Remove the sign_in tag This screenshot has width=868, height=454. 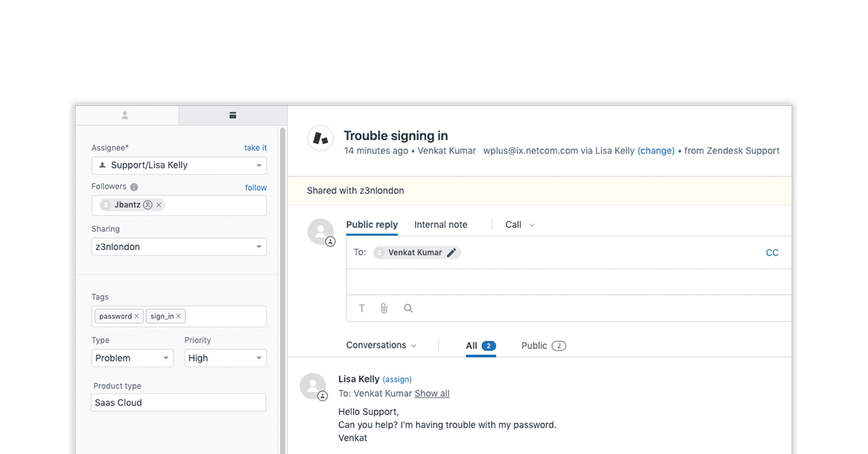(179, 317)
